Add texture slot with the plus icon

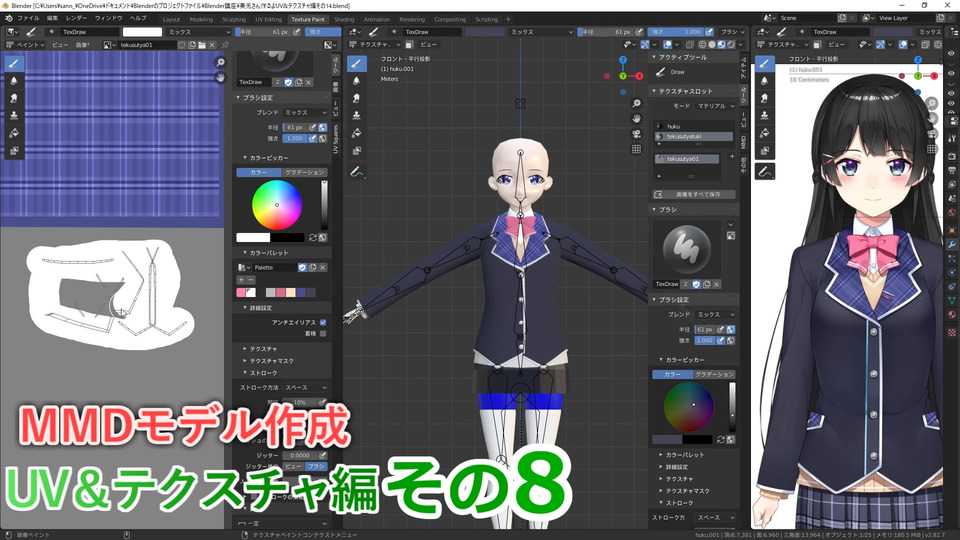point(732,157)
